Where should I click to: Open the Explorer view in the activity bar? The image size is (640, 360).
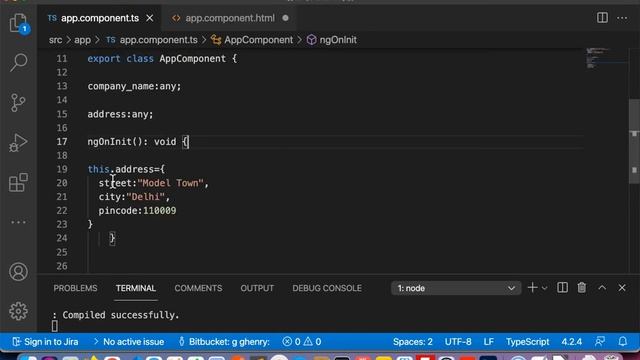(x=19, y=23)
